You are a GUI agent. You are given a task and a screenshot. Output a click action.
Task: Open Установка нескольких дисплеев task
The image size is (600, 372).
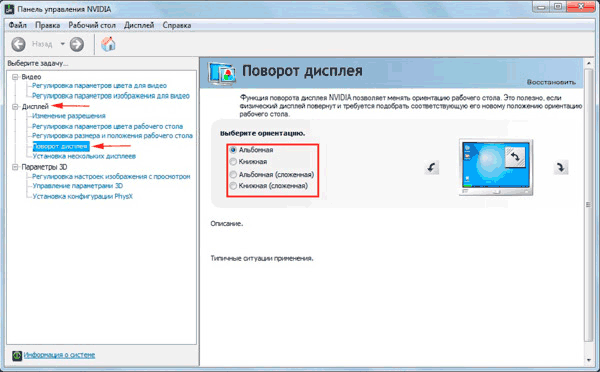[84, 156]
